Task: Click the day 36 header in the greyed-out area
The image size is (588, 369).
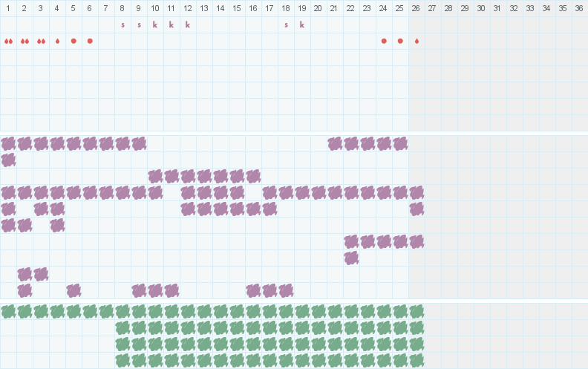Action: coord(579,8)
